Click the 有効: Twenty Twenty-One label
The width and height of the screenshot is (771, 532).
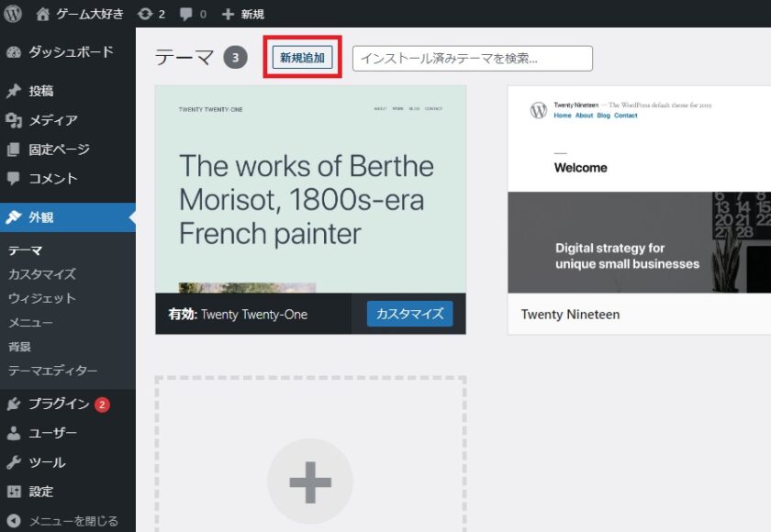(x=238, y=315)
